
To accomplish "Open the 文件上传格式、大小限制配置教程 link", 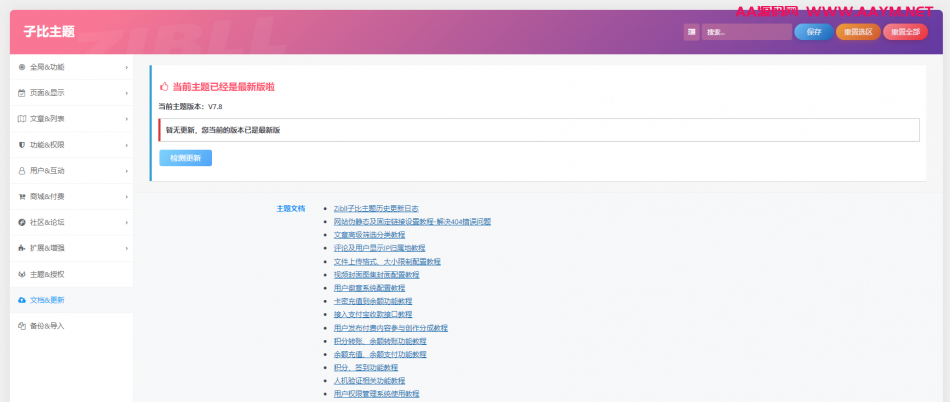I will [387, 262].
